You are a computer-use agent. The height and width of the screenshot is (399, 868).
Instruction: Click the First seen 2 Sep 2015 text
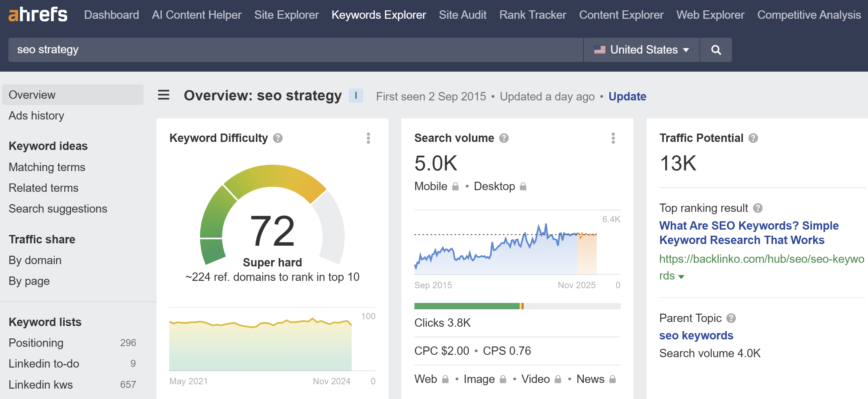(431, 96)
